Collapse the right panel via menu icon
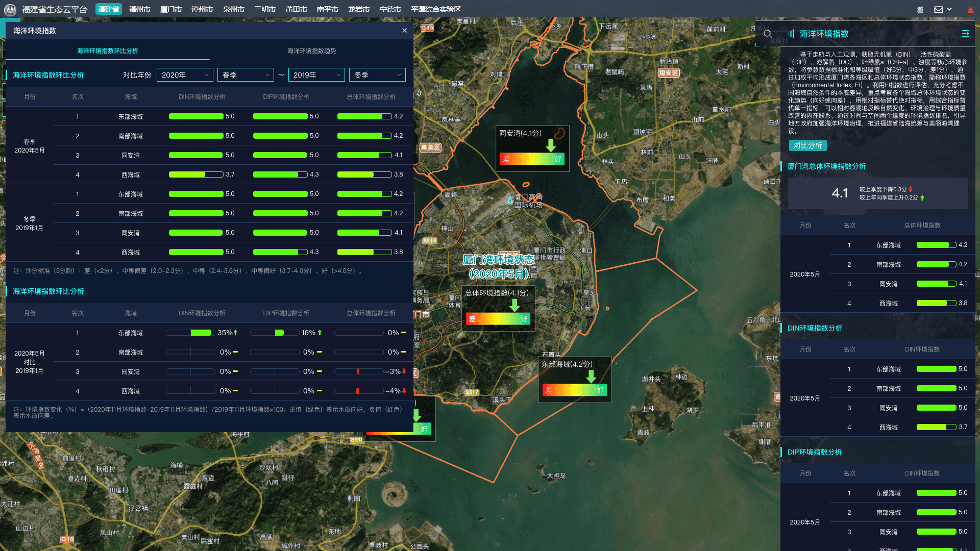This screenshot has width=980, height=551. (x=965, y=34)
